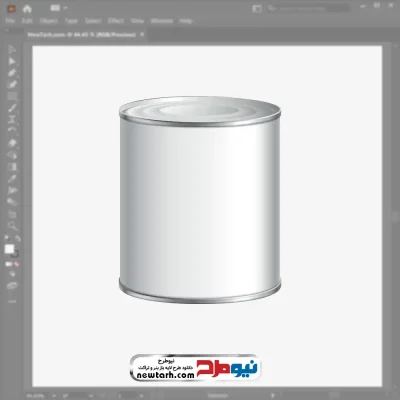The width and height of the screenshot is (400, 400).
Task: Select the Eyedropper tool
Action: point(12,179)
